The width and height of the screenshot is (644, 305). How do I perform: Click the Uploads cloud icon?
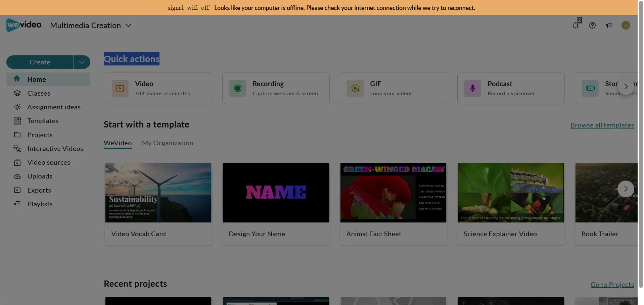[17, 176]
